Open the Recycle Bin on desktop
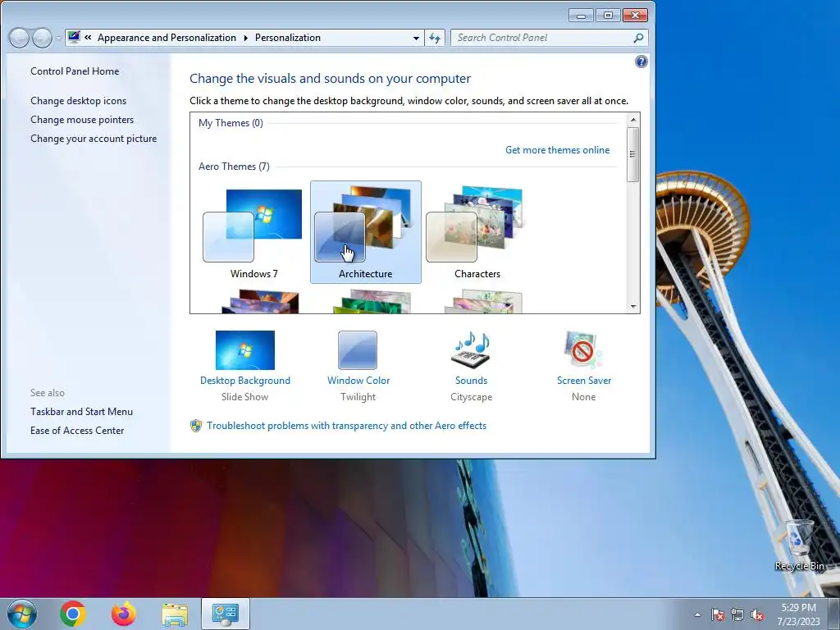This screenshot has height=630, width=840. click(799, 546)
